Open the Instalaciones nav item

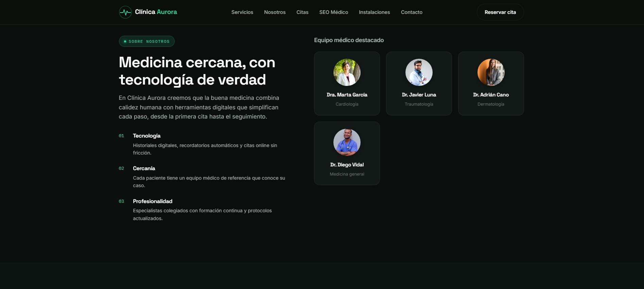(x=375, y=12)
